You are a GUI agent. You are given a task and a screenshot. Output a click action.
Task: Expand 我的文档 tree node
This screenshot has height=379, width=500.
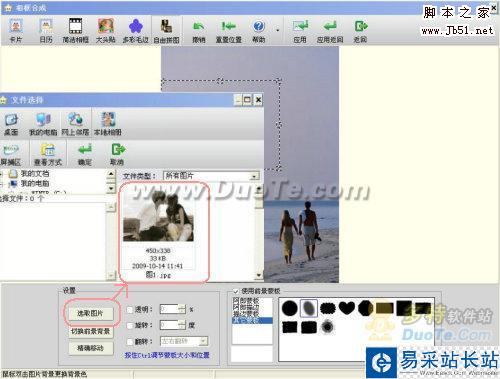click(2, 173)
